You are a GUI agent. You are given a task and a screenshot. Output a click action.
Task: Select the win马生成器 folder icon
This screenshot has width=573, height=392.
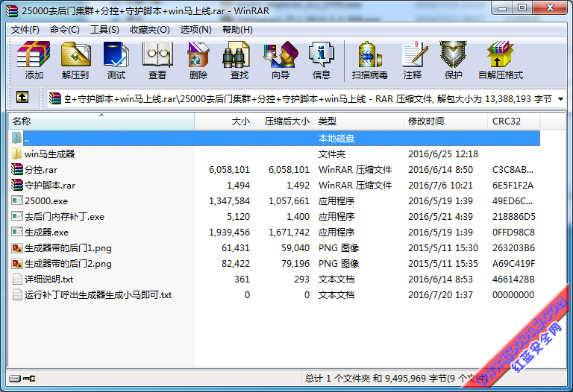click(16, 154)
